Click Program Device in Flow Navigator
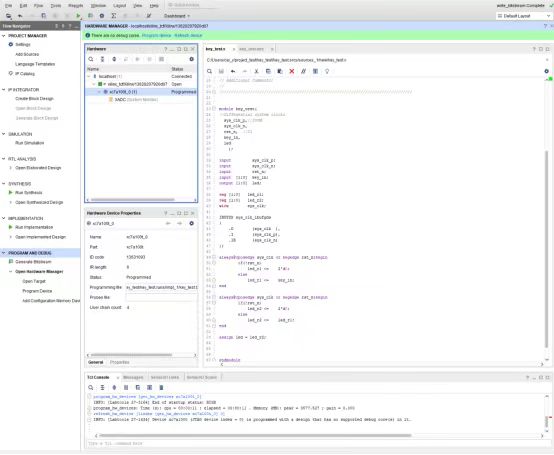 coord(37,291)
